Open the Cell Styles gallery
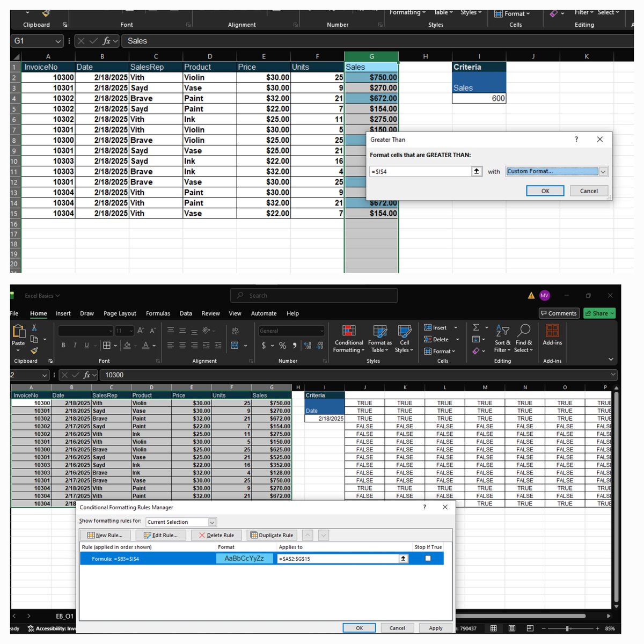The height and width of the screenshot is (644, 644). pos(404,339)
